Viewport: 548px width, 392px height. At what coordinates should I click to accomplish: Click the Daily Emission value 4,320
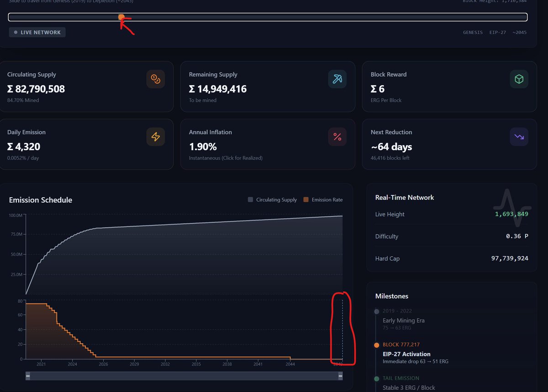point(24,146)
